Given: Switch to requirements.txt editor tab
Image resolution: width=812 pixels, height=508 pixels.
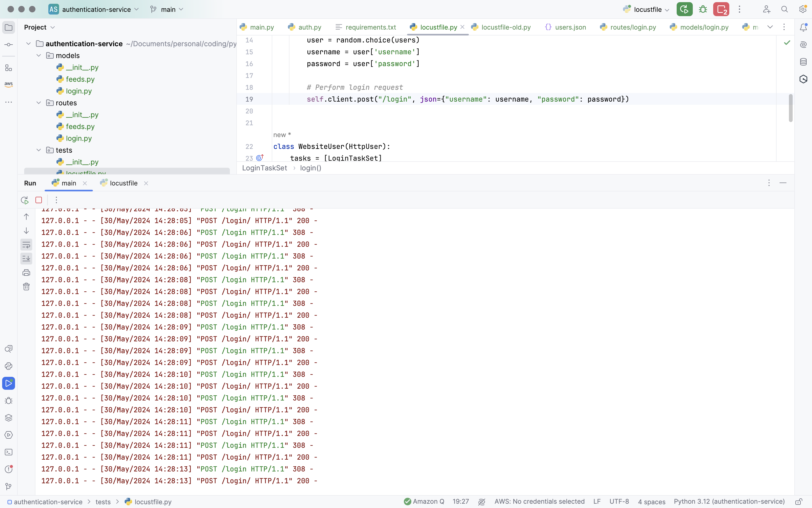Looking at the screenshot, I should [366, 27].
